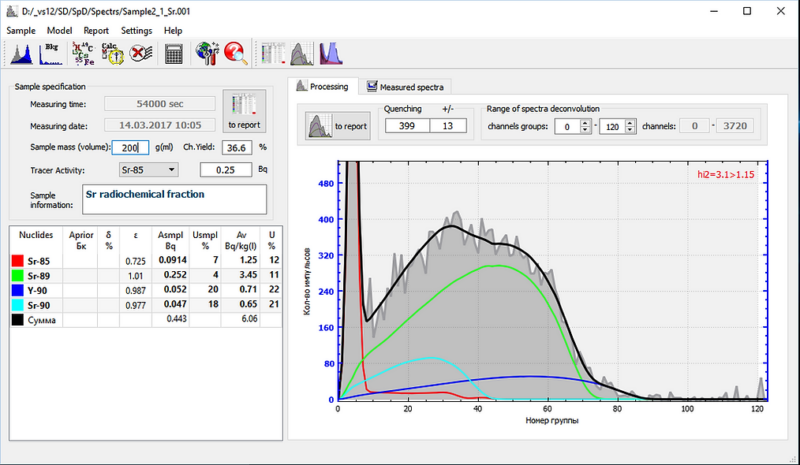Image resolution: width=800 pixels, height=465 pixels.
Task: Click the Processing spectrum to report button
Action: [x=339, y=126]
